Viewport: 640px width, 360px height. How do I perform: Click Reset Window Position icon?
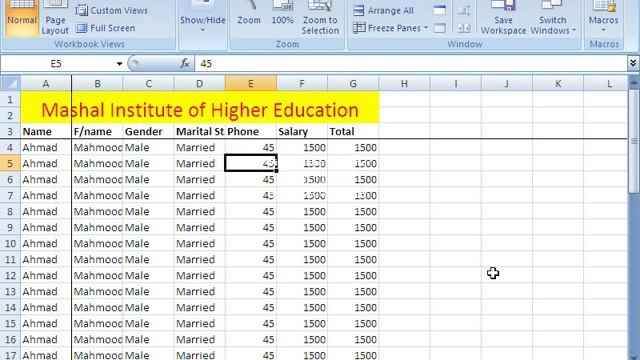464,28
